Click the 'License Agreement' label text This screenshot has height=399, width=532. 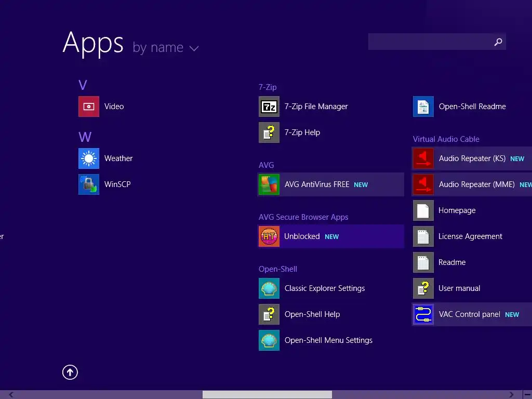470,236
